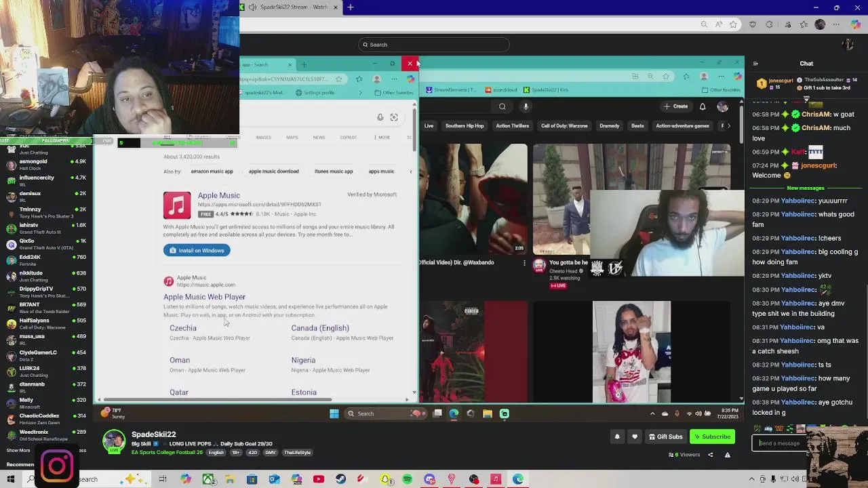
Task: Click the share icon next to Viewers
Action: (711, 455)
